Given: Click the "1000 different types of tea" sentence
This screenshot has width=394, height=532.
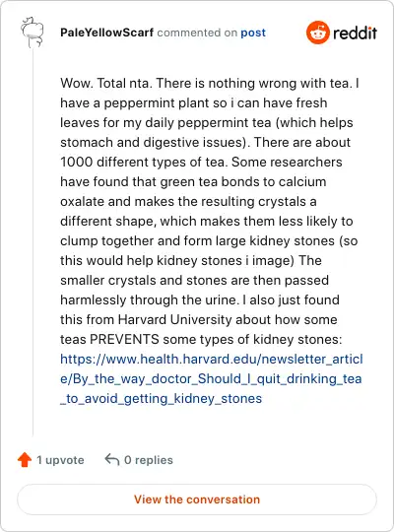Looking at the screenshot, I should pos(143,162).
